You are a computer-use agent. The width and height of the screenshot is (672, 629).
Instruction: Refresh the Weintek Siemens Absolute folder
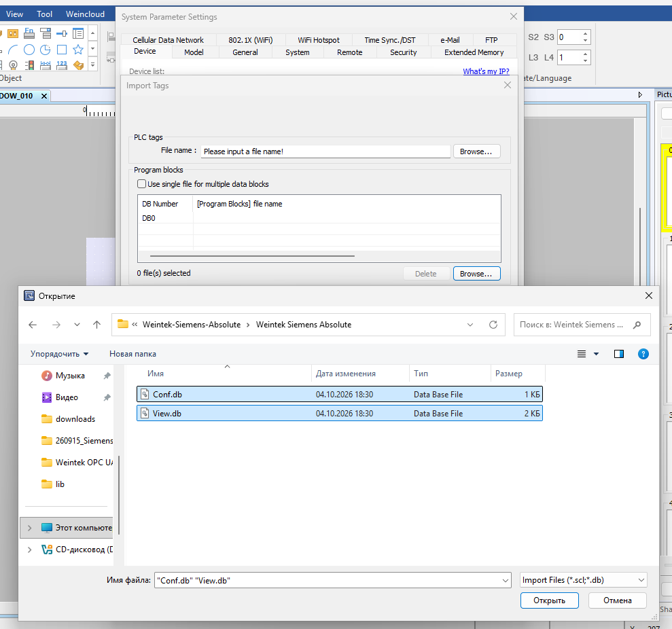coord(493,325)
